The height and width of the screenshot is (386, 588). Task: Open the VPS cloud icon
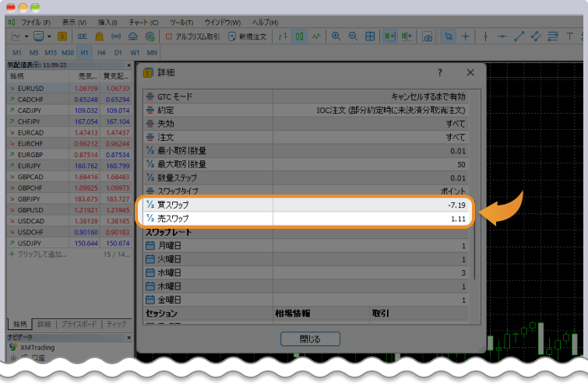tap(132, 37)
